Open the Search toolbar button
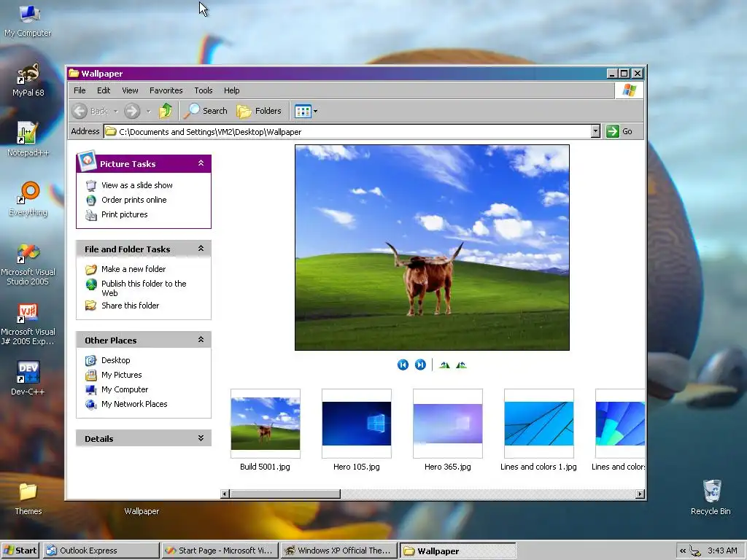Viewport: 747px width, 560px height. coord(206,111)
